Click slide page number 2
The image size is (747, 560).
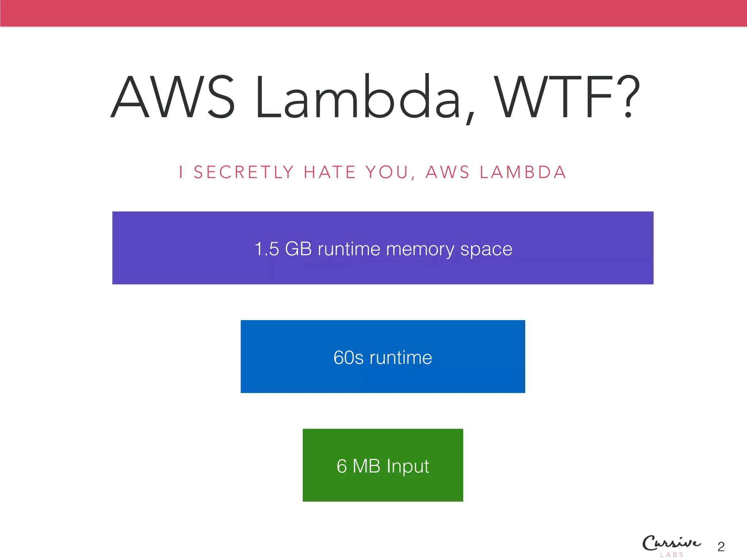tap(721, 547)
